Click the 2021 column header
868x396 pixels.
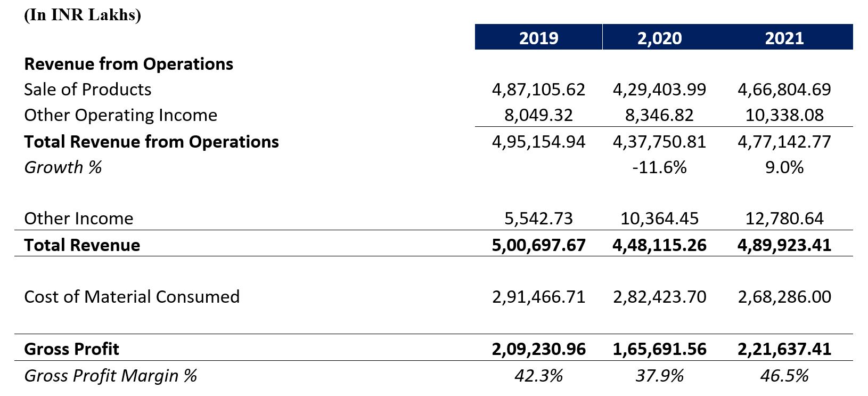coord(784,38)
